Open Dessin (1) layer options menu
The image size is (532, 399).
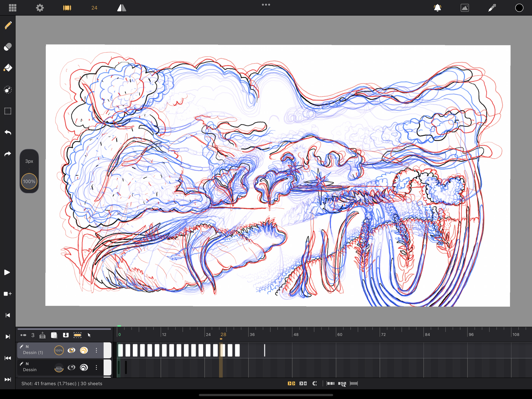coord(96,350)
